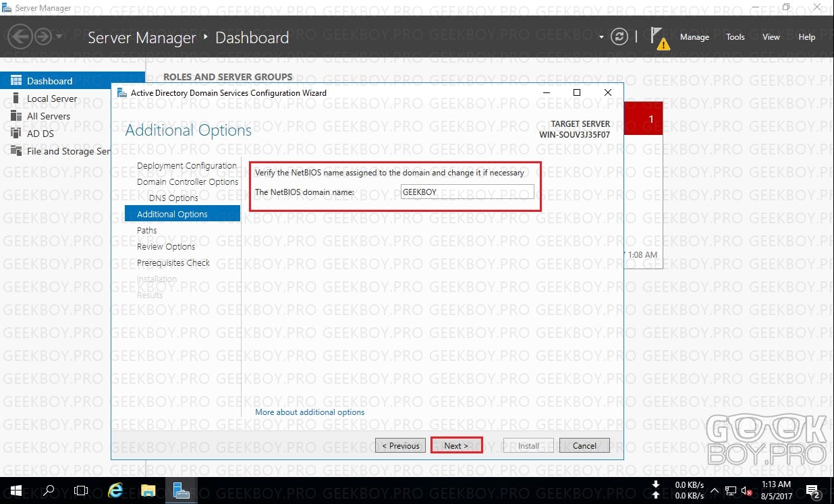The width and height of the screenshot is (834, 504).
Task: Click the AD DS icon in sidebar
Action: pos(16,134)
